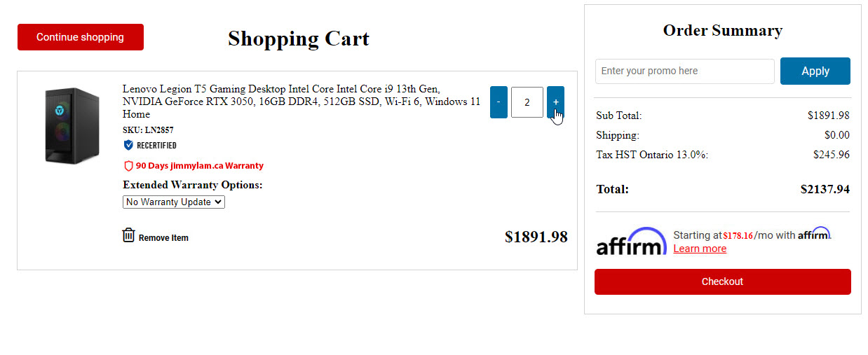Screen dimensions: 868x355
Task: Click the Remove Item text label
Action: click(163, 238)
